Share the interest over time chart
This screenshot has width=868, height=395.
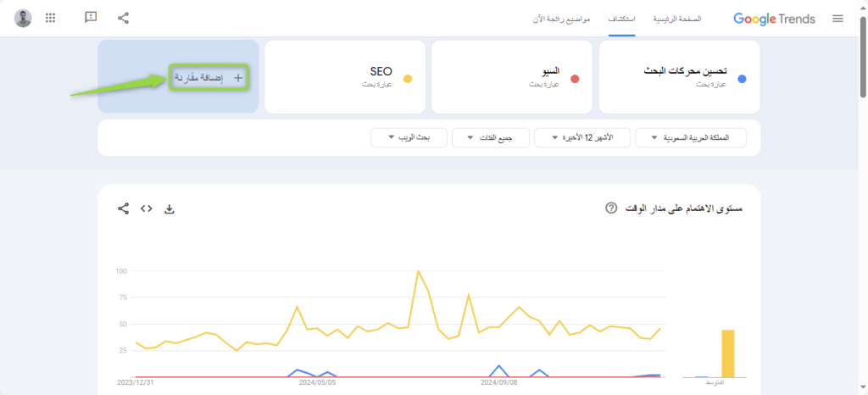coord(124,209)
